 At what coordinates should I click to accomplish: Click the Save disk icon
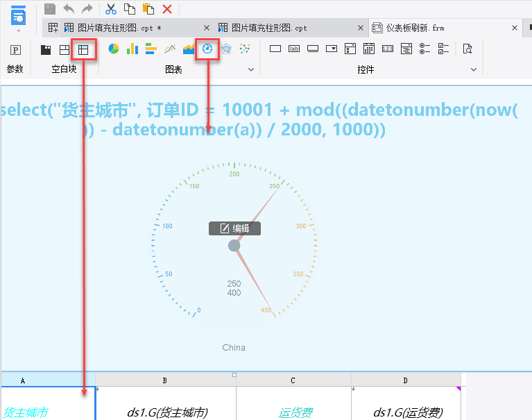tap(50, 9)
